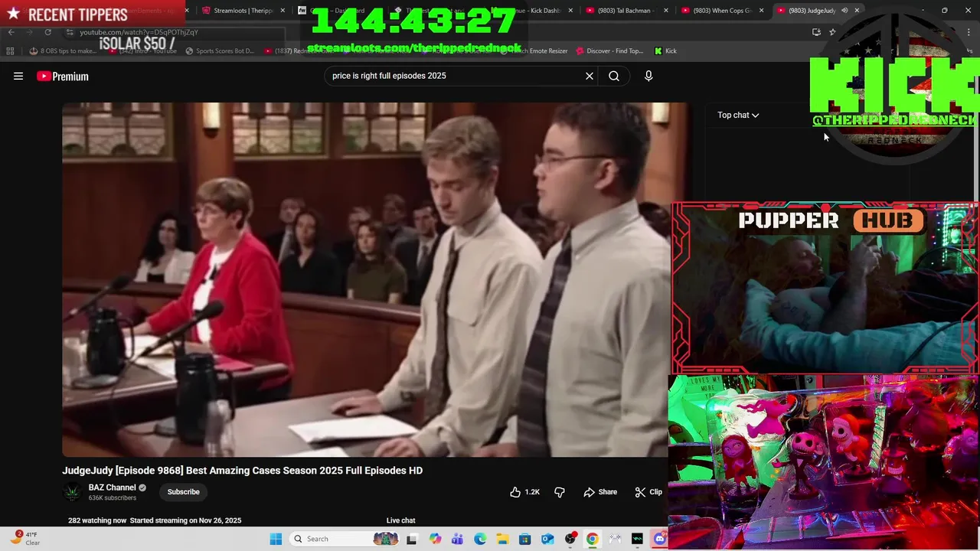980x551 pixels.
Task: Open the YouTube guide hamburger menu
Action: (18, 76)
